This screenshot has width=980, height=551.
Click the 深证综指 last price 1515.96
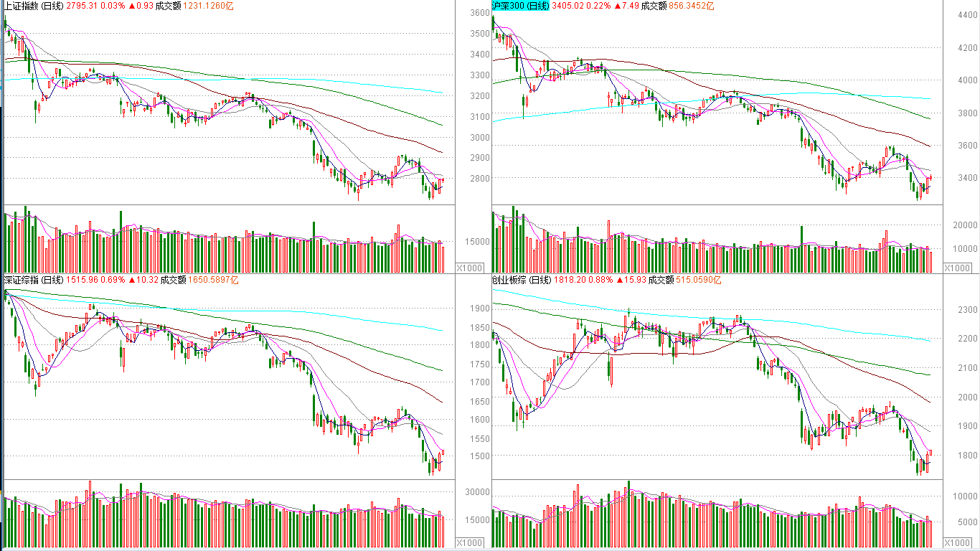click(x=81, y=280)
